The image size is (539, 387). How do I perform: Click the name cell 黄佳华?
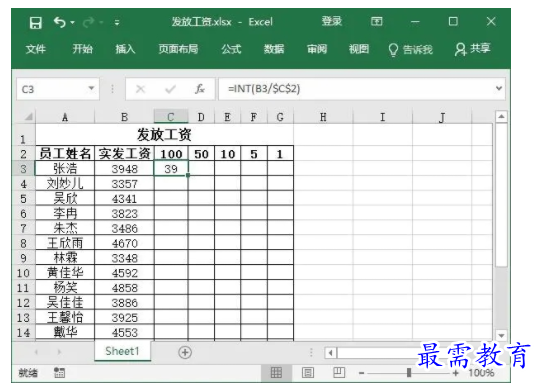65,273
